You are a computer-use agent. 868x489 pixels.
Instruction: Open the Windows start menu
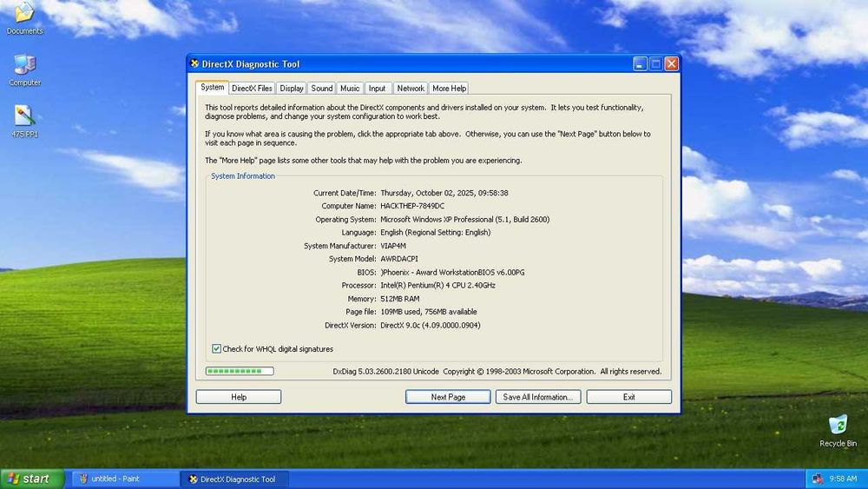32,479
